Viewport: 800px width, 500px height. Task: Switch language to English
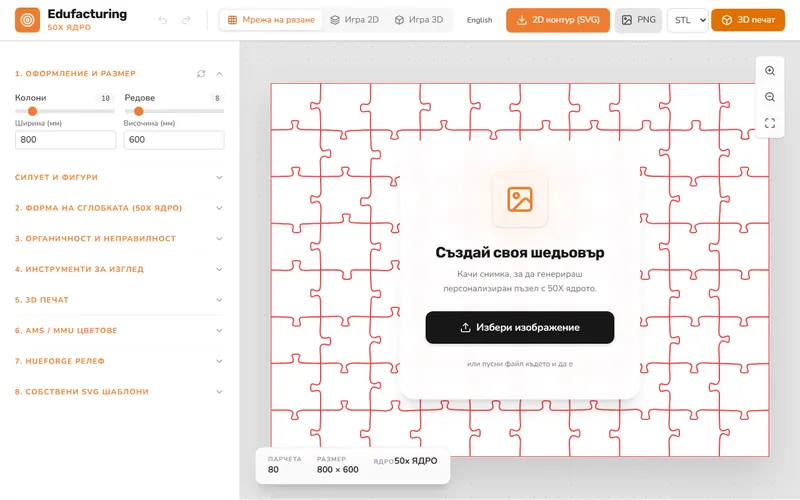[479, 20]
